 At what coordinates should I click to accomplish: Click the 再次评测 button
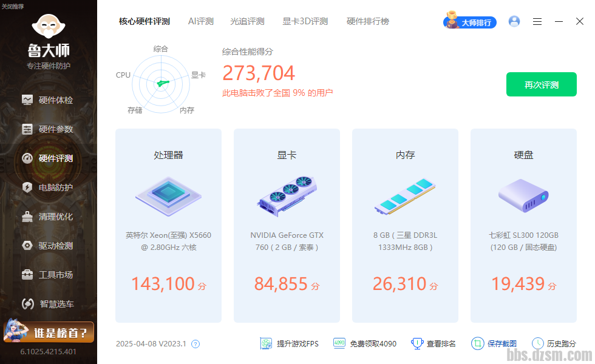click(542, 85)
